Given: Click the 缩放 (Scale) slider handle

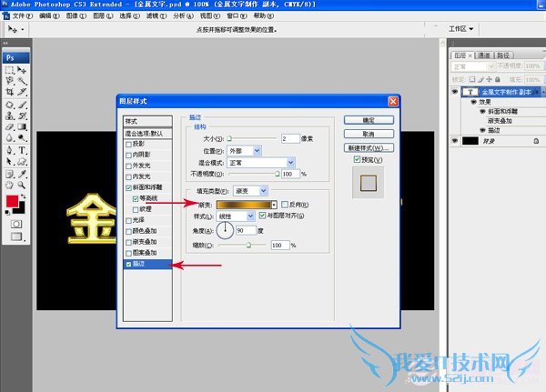Looking at the screenshot, I should 248,245.
